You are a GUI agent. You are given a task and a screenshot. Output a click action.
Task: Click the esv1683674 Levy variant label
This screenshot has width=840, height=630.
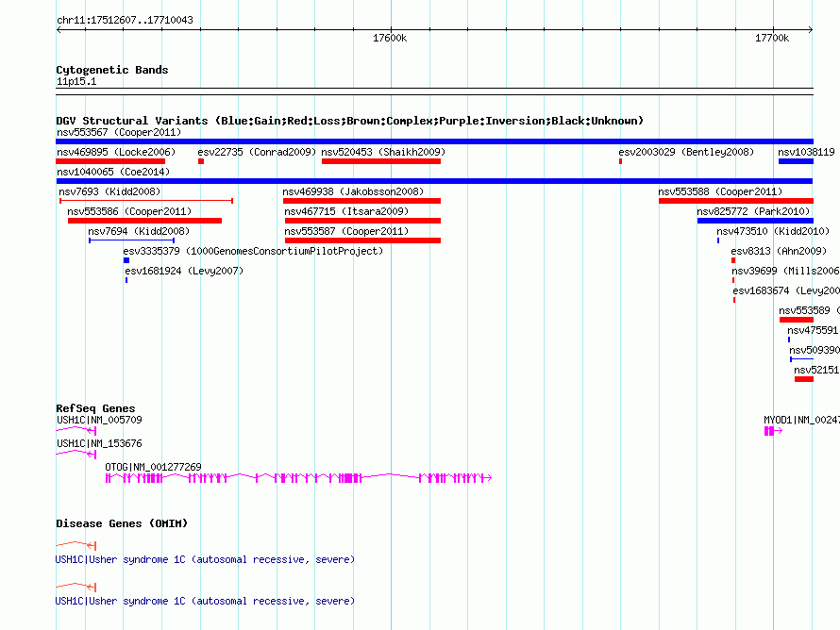coord(786,290)
